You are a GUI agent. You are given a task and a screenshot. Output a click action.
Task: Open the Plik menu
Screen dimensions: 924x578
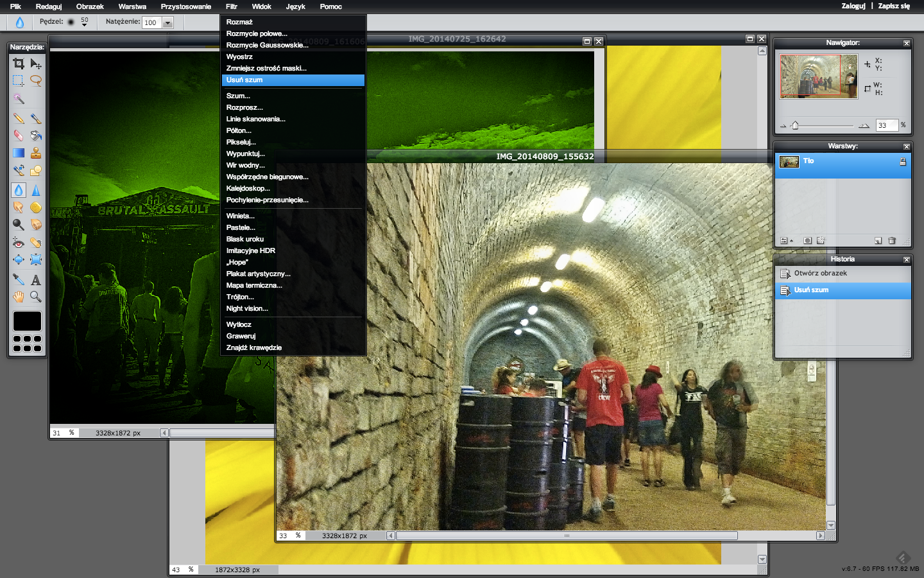point(15,6)
